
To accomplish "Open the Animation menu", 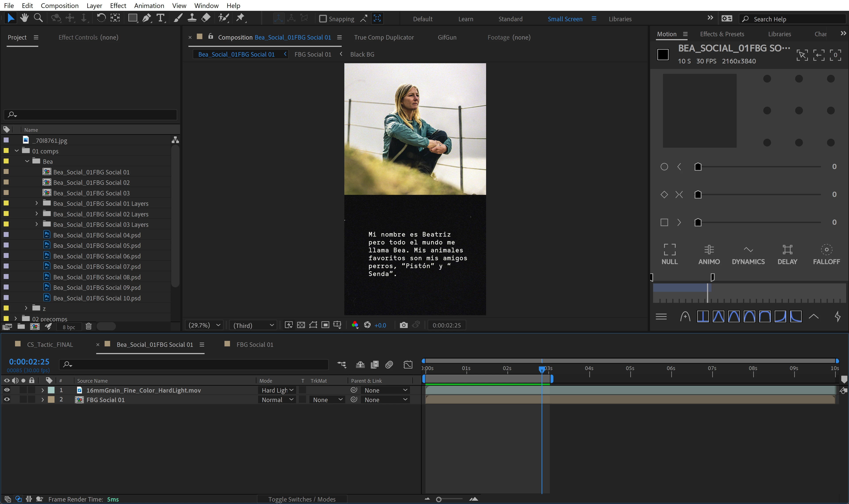I will tap(149, 6).
